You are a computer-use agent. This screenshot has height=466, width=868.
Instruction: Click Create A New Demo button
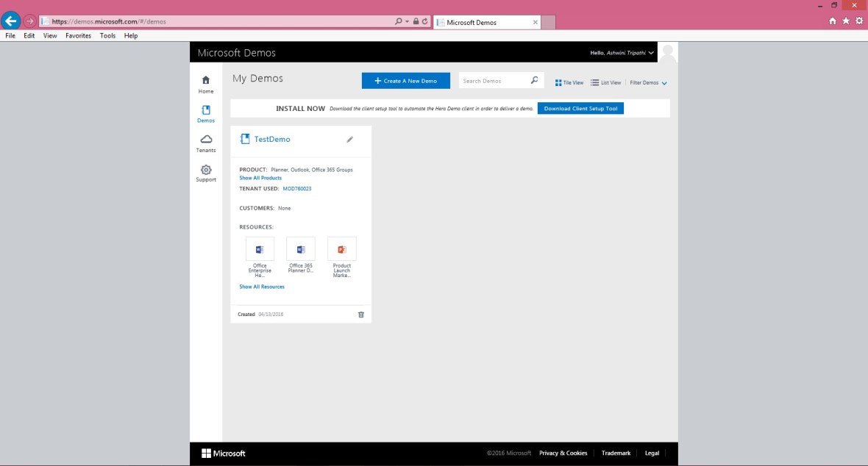pos(405,81)
